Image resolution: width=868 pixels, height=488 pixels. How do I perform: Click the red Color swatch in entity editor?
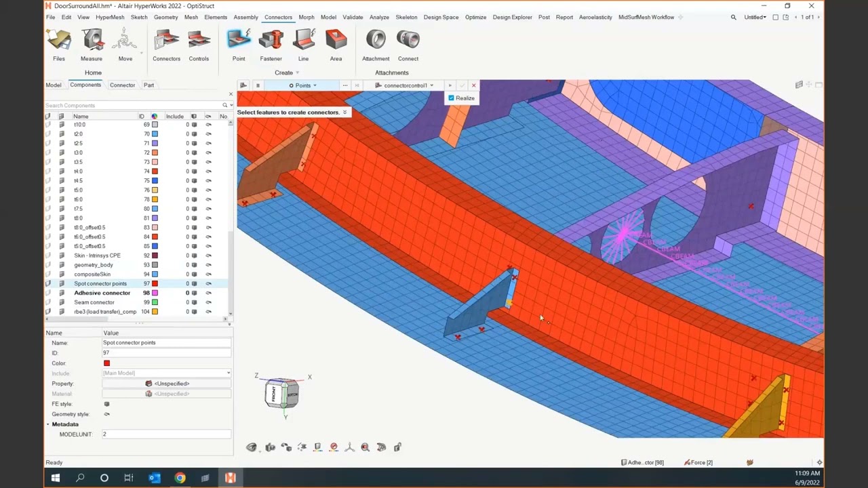[106, 363]
